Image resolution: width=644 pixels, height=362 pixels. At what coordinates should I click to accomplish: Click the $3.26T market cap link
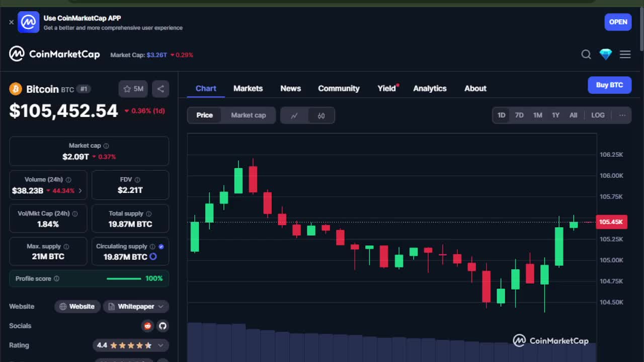pos(157,55)
